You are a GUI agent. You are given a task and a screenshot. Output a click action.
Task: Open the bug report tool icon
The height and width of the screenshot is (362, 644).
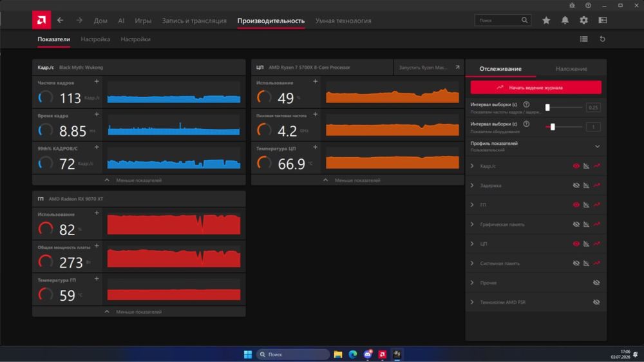click(572, 5)
